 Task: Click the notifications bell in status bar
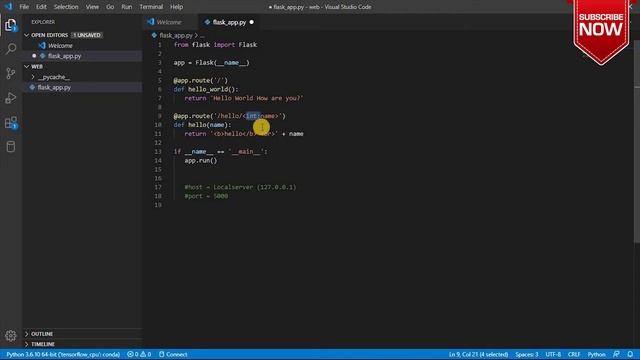[x=630, y=354]
